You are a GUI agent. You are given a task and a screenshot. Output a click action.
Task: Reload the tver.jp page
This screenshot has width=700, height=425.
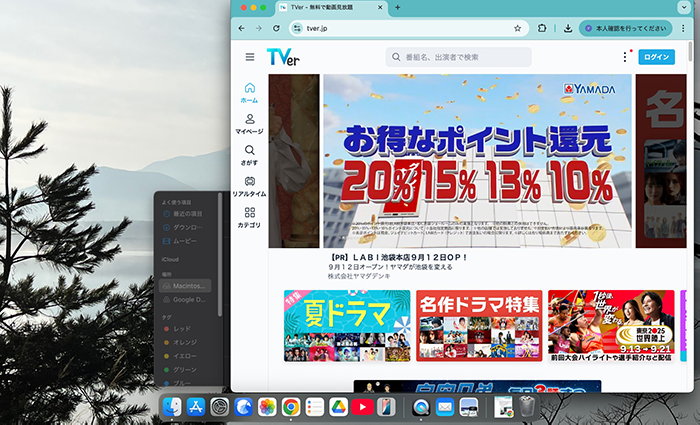click(x=276, y=29)
